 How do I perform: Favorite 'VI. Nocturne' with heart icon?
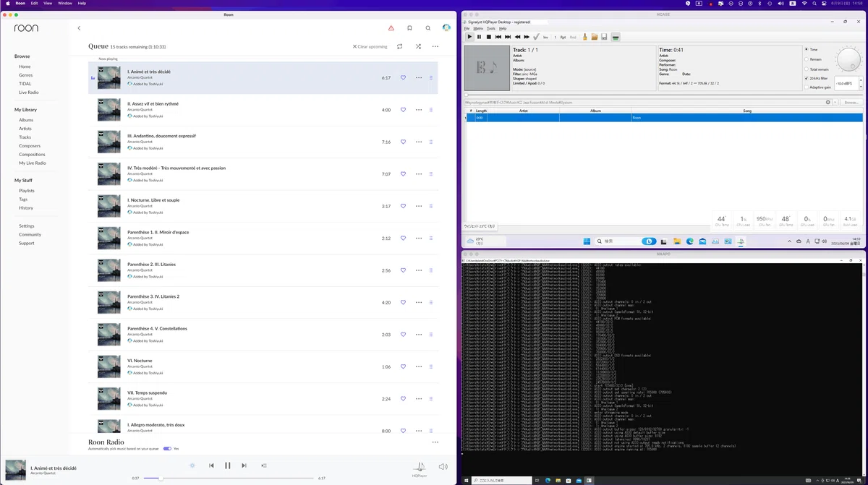[x=404, y=366]
